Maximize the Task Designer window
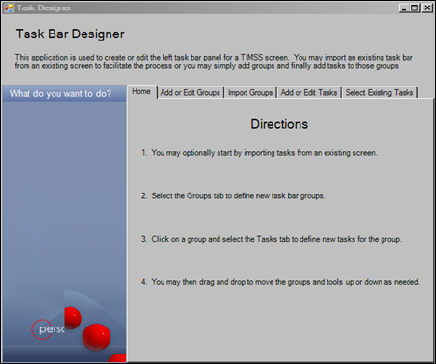436x364 pixels. 415,7
